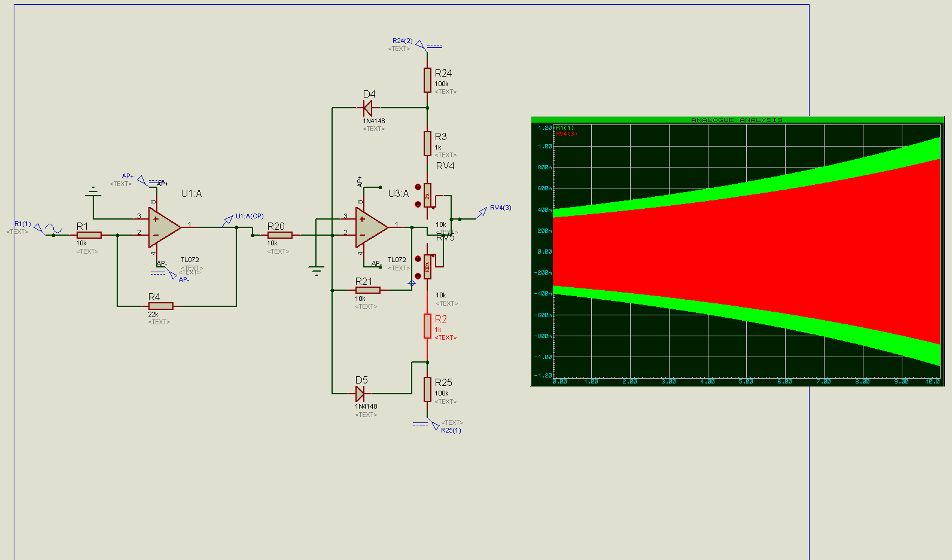Select ground symbol above U1:A input

(93, 192)
